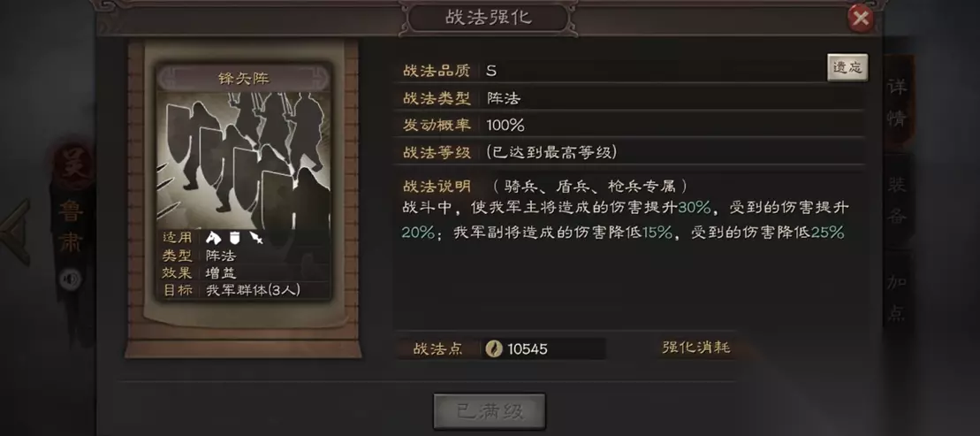Close the 战法强化 dialog with red X
980x436 pixels.
click(x=861, y=19)
